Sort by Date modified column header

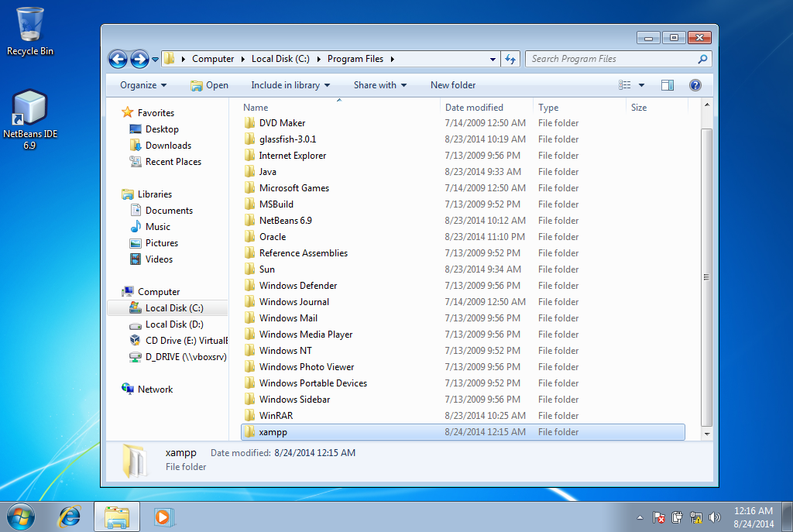coord(486,107)
